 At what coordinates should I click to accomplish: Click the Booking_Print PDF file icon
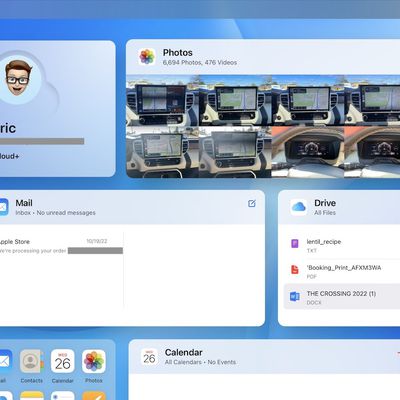[295, 269]
